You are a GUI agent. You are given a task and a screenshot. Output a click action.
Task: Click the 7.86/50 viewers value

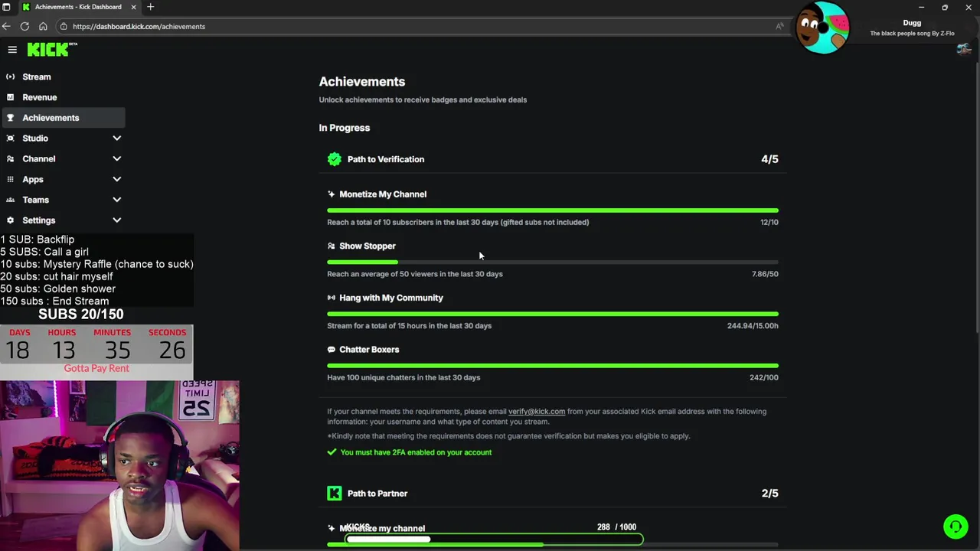click(x=765, y=274)
